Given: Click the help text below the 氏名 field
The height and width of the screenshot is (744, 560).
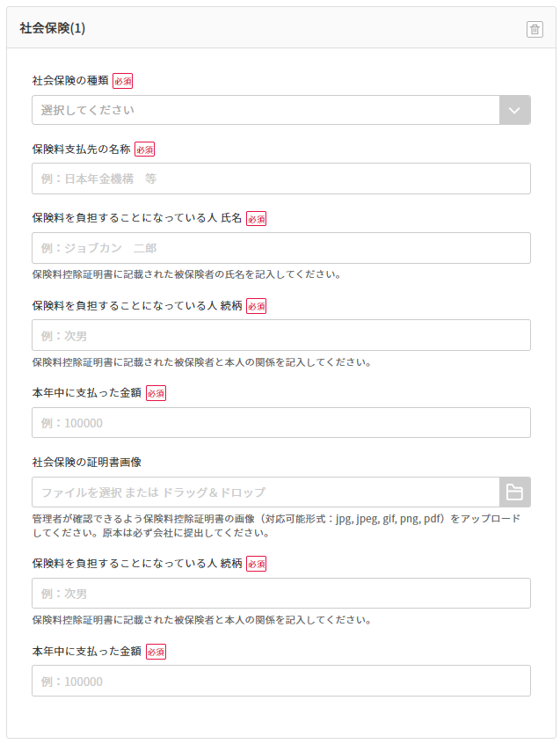Looking at the screenshot, I should click(x=186, y=274).
